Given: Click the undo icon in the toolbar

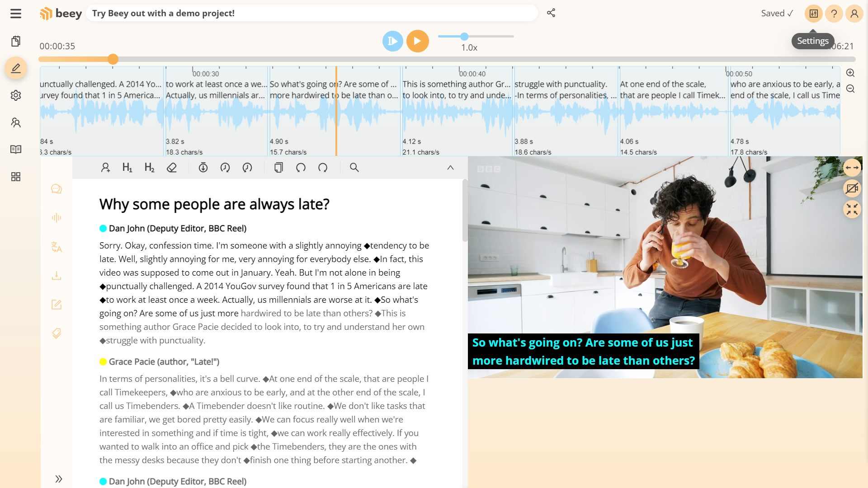Looking at the screenshot, I should (301, 167).
